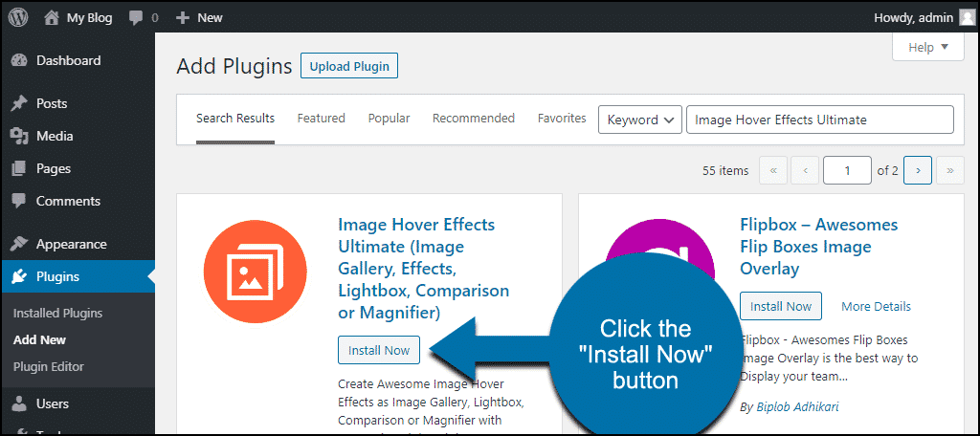Open Plugin Editor submenu
This screenshot has height=436, width=980.
coord(49,366)
